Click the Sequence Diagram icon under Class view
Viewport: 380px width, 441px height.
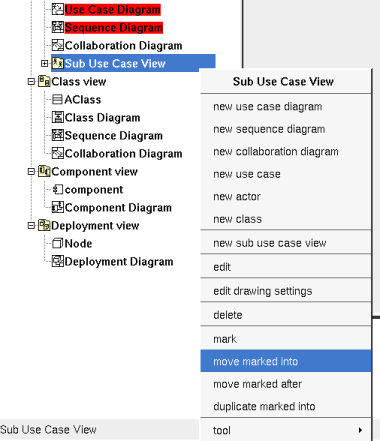tap(58, 135)
